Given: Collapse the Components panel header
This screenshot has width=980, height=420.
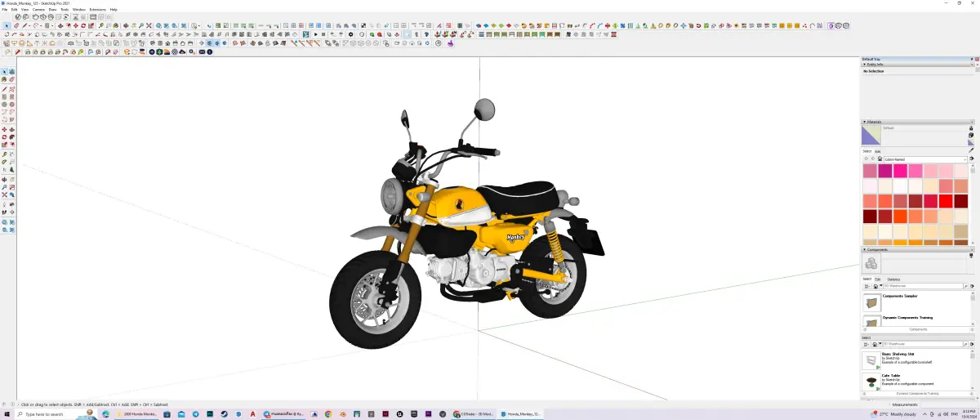Looking at the screenshot, I should click(865, 249).
